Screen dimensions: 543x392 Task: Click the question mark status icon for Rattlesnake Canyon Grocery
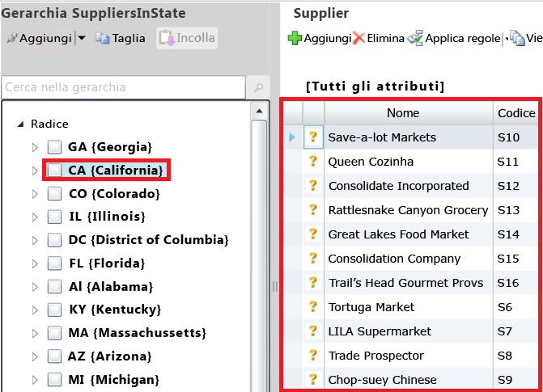(313, 209)
